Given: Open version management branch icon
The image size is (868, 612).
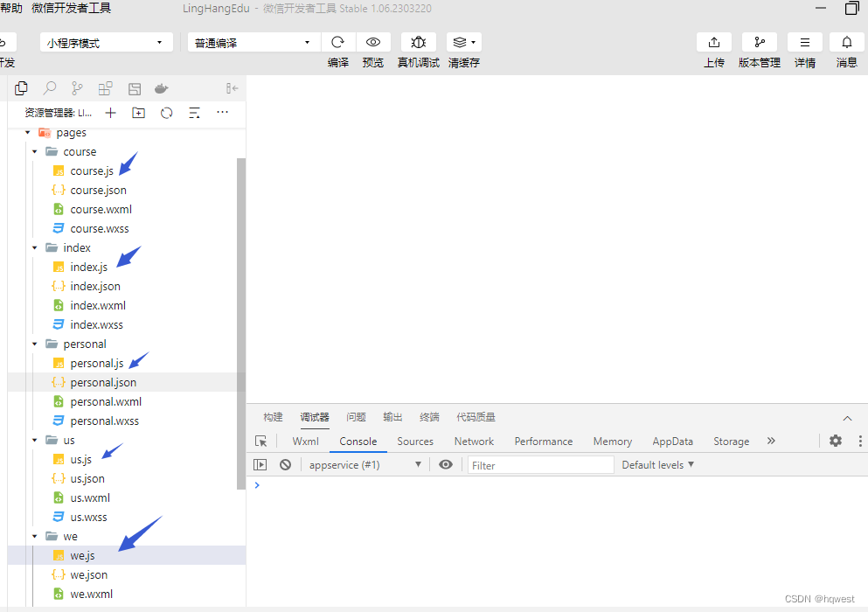Looking at the screenshot, I should tap(760, 42).
